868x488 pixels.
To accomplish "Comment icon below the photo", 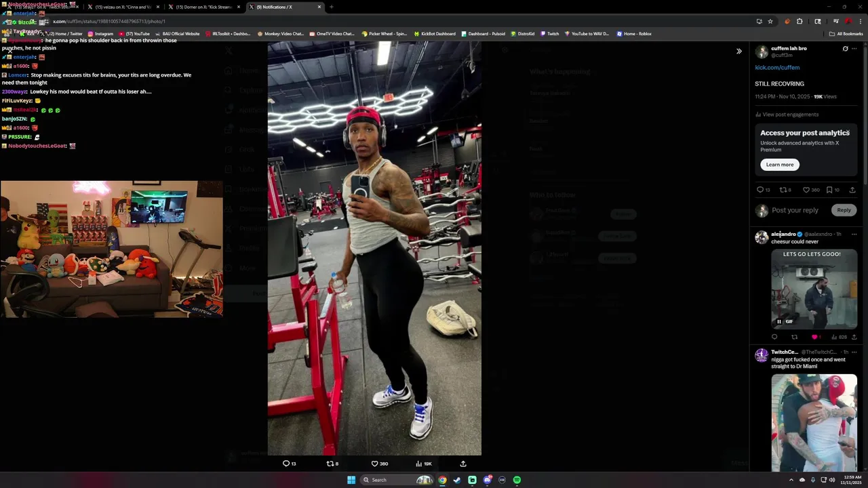I will coord(286,464).
